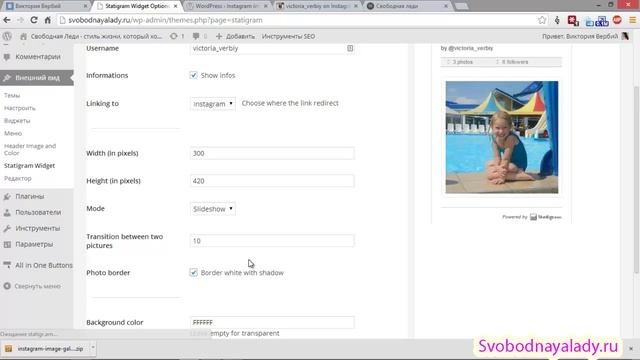Click the red Adblock extension icon
Image resolution: width=640 pixels, height=360 pixels.
(617, 20)
